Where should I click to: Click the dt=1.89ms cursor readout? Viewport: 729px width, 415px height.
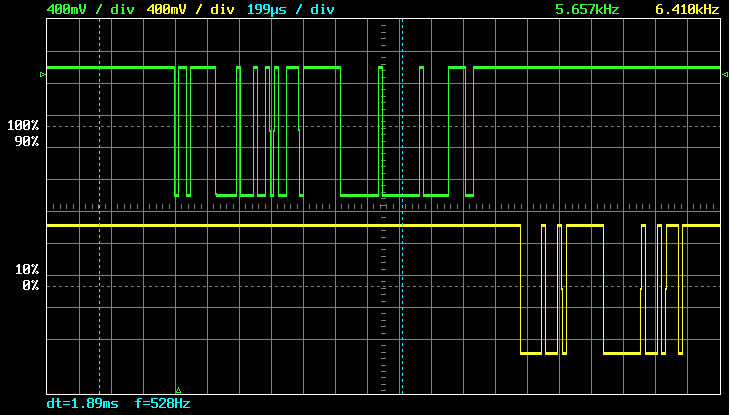click(82, 403)
